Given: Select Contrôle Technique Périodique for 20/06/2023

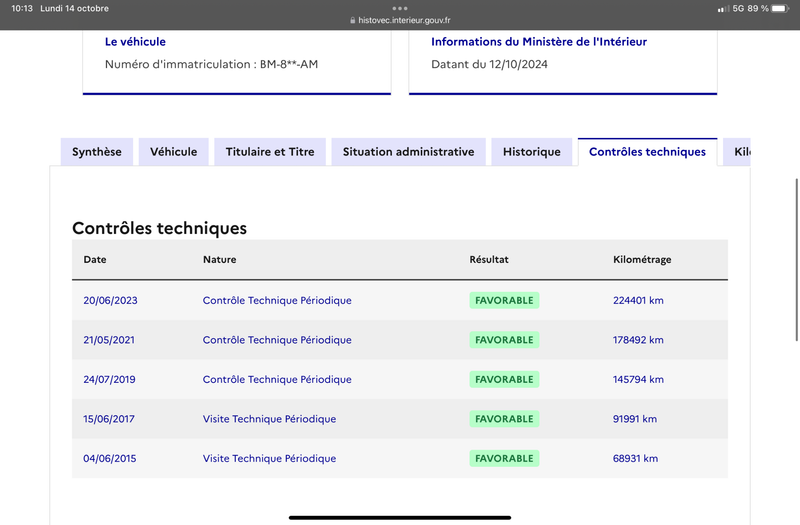Looking at the screenshot, I should coord(277,301).
